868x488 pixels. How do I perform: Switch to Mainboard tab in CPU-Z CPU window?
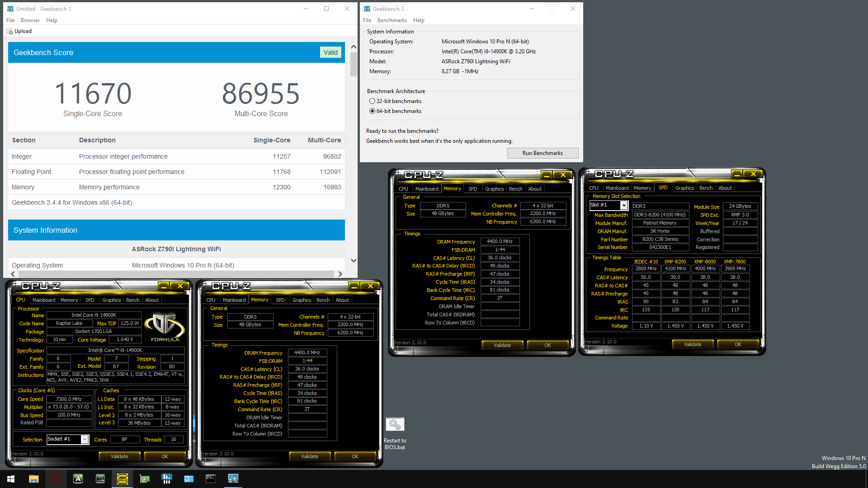[44, 300]
